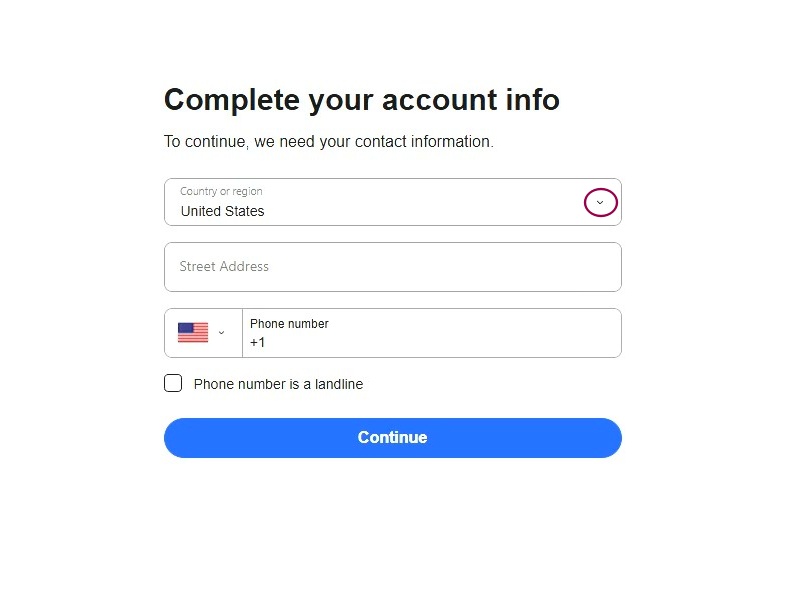Open the phone country code selector
790x592 pixels.
[x=203, y=333]
